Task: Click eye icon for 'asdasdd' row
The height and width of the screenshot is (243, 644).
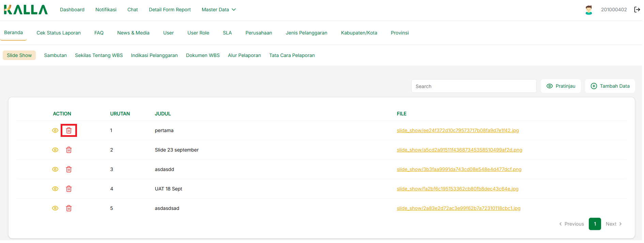Action: 55,169
